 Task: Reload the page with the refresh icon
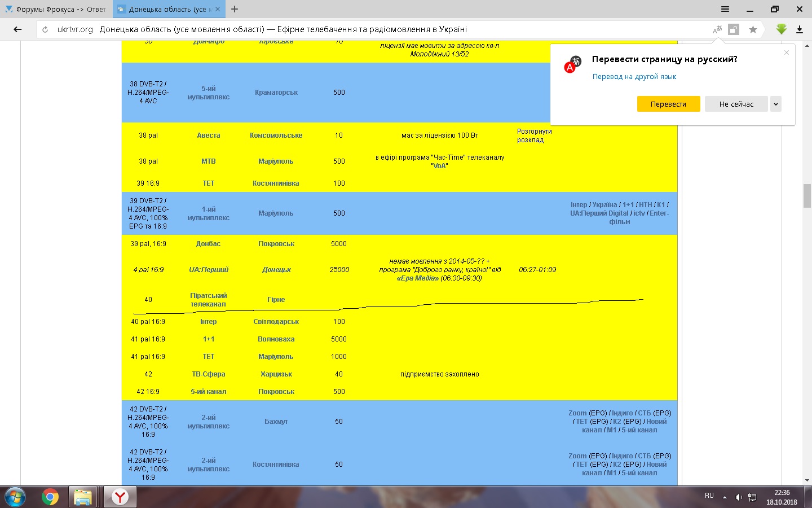coord(45,29)
